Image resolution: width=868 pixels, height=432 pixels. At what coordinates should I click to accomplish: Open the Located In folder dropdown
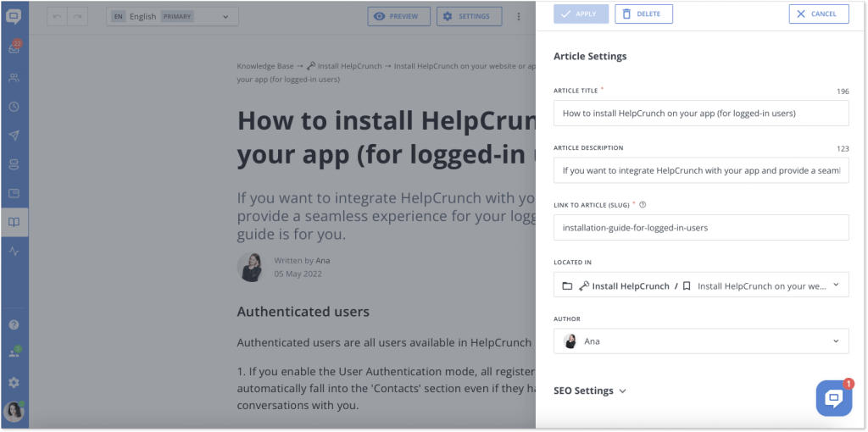coord(701,285)
